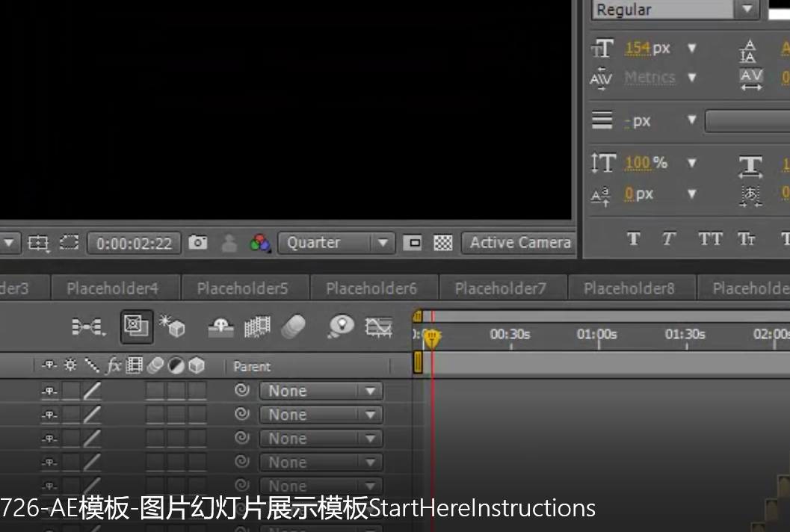Open the Composition Mini-Flowchart
The image size is (790, 532).
(88, 327)
